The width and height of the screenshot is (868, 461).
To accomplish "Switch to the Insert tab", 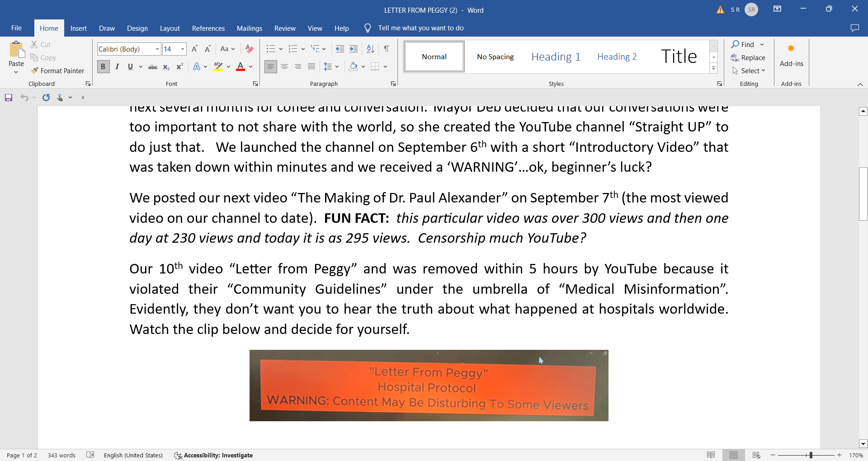I will pyautogui.click(x=79, y=28).
